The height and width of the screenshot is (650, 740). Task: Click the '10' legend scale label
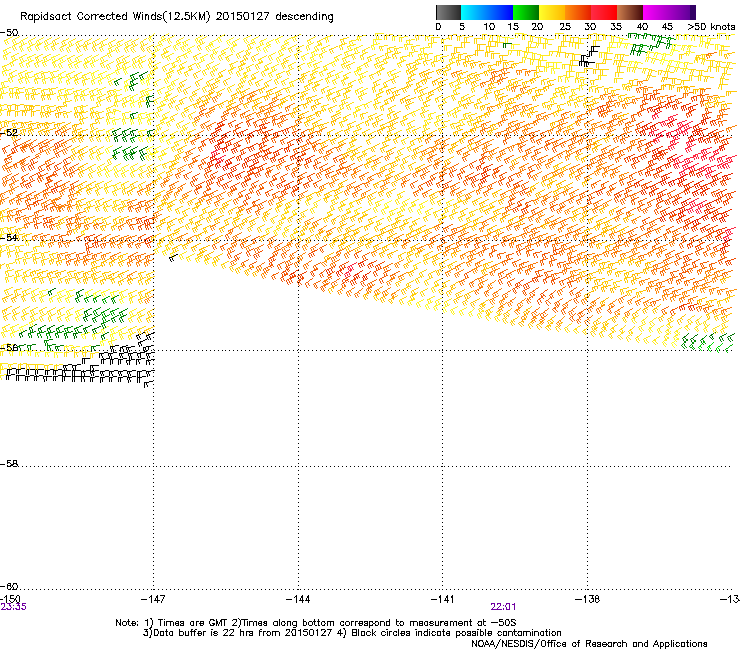click(489, 27)
